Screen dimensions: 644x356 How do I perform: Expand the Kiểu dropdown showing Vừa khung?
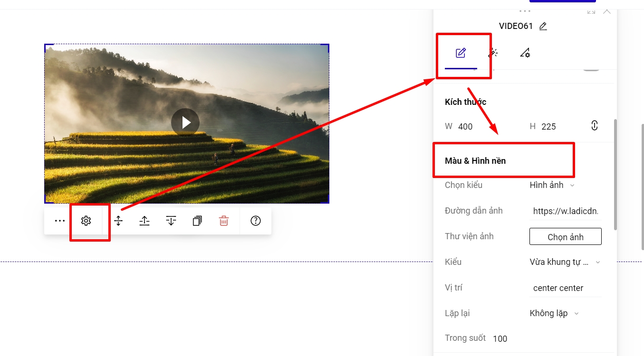(x=565, y=262)
